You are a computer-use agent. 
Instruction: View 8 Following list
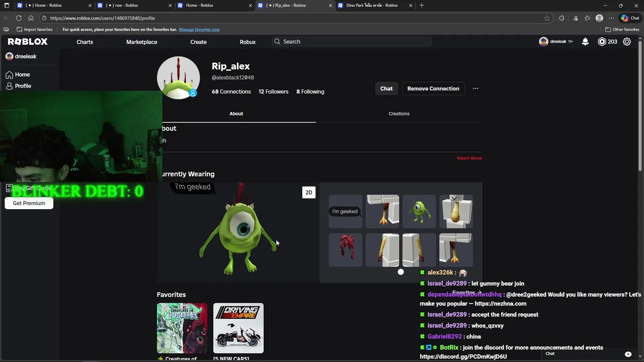(x=310, y=92)
